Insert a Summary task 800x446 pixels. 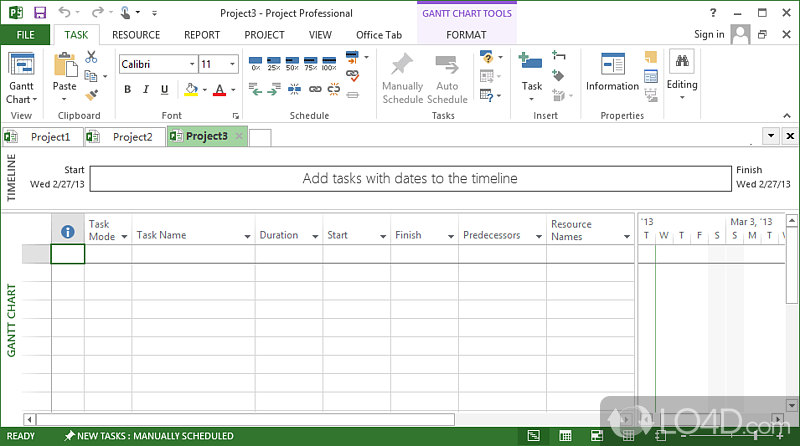[559, 55]
